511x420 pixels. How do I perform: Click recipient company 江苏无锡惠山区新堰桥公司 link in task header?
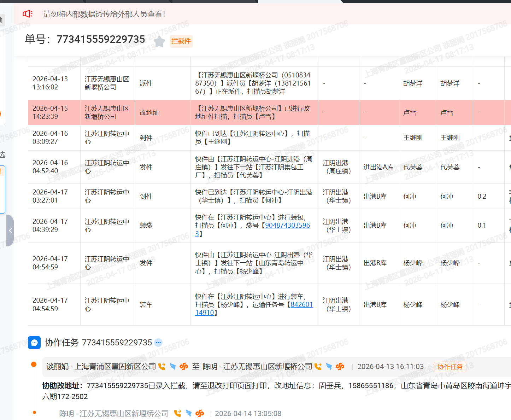(268, 367)
